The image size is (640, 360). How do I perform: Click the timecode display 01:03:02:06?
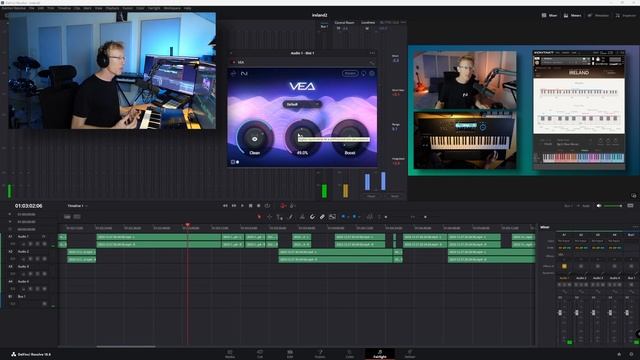(x=29, y=206)
